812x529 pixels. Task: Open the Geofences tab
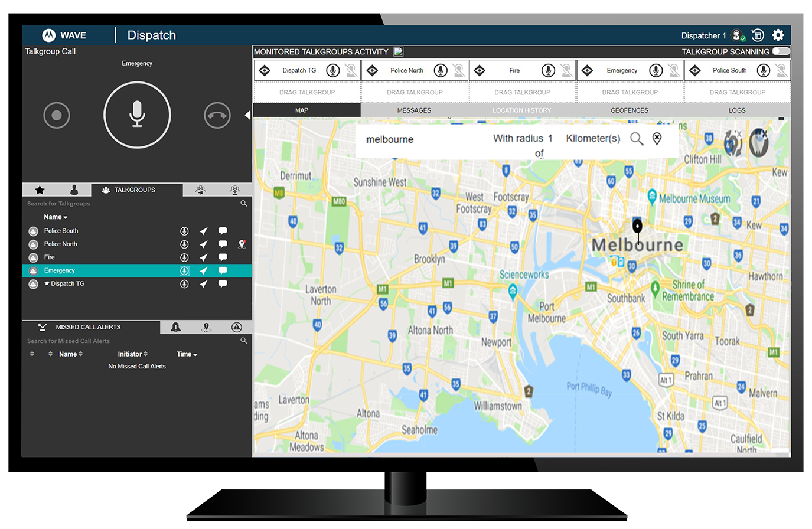[629, 110]
